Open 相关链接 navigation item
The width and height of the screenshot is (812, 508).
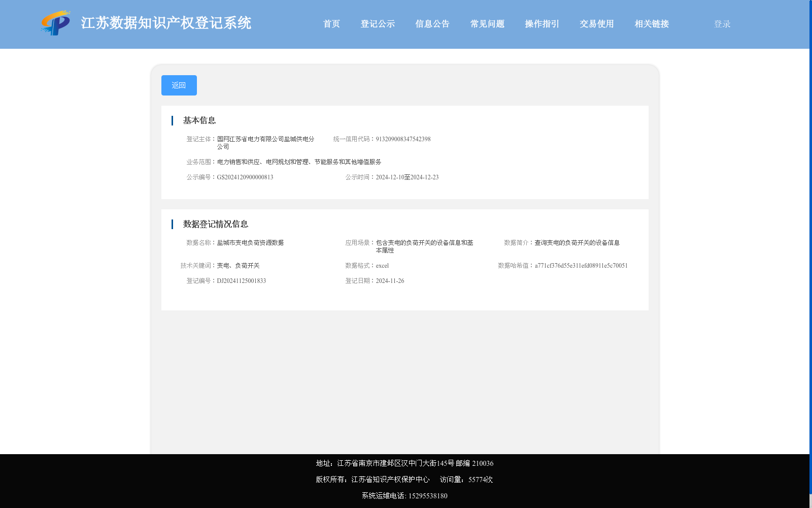coord(652,24)
